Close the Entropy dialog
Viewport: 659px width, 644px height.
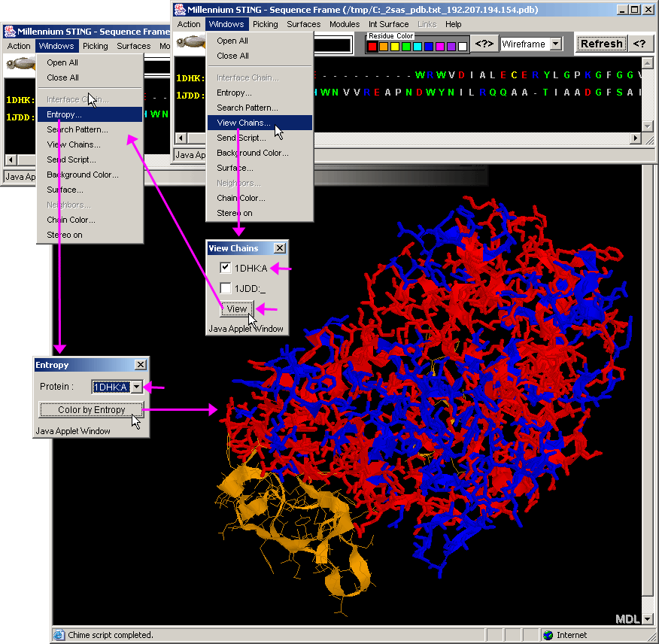[x=141, y=364]
